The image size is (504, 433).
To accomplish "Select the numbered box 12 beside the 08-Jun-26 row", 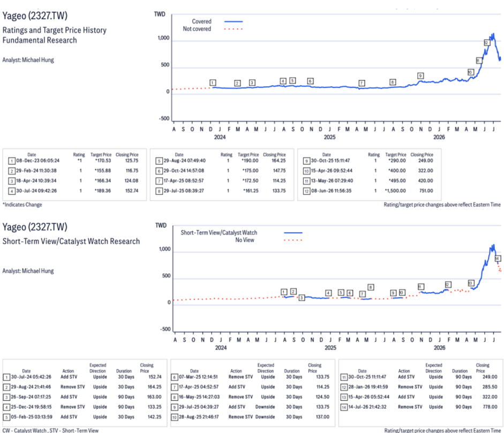I will point(307,191).
